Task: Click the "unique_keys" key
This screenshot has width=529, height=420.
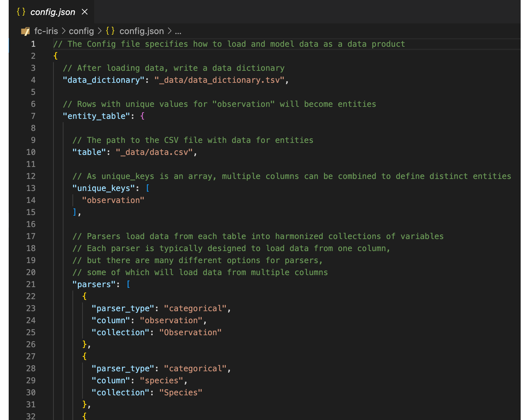Action: [x=104, y=188]
